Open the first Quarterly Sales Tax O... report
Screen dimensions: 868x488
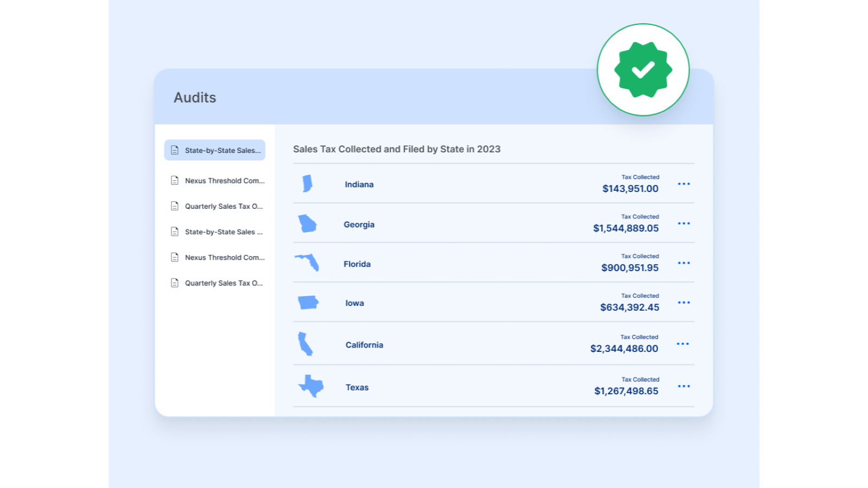[x=216, y=206]
